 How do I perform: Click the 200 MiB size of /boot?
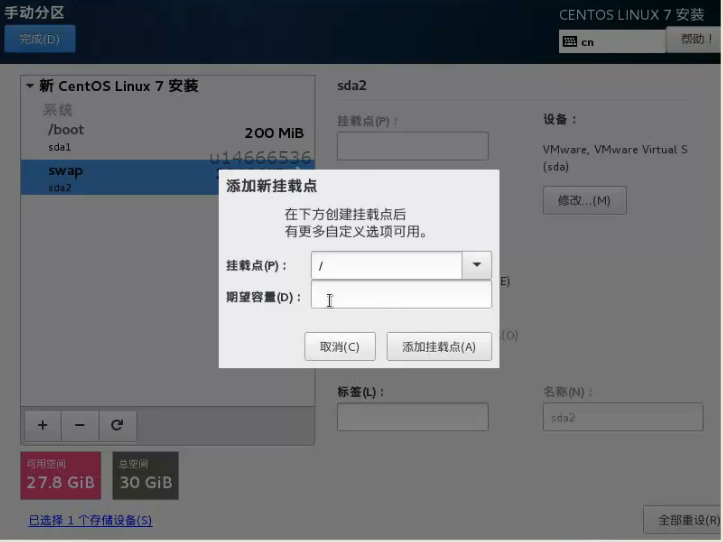point(274,133)
